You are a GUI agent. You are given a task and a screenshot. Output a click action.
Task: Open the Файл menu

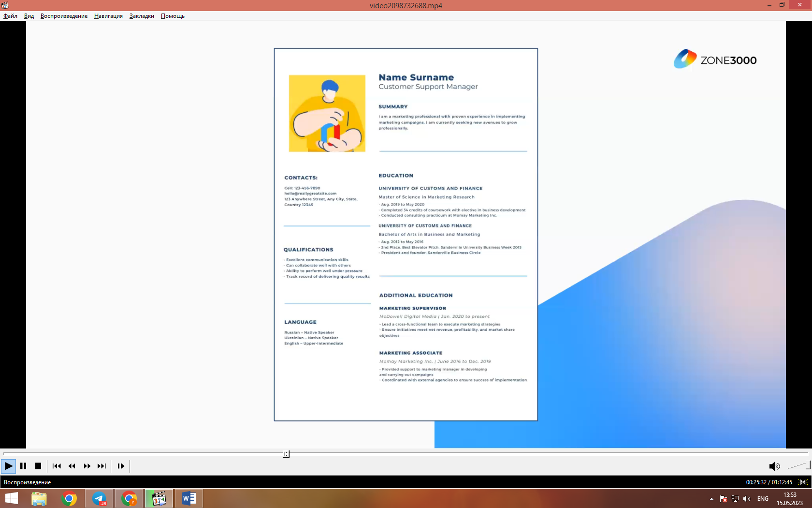10,16
